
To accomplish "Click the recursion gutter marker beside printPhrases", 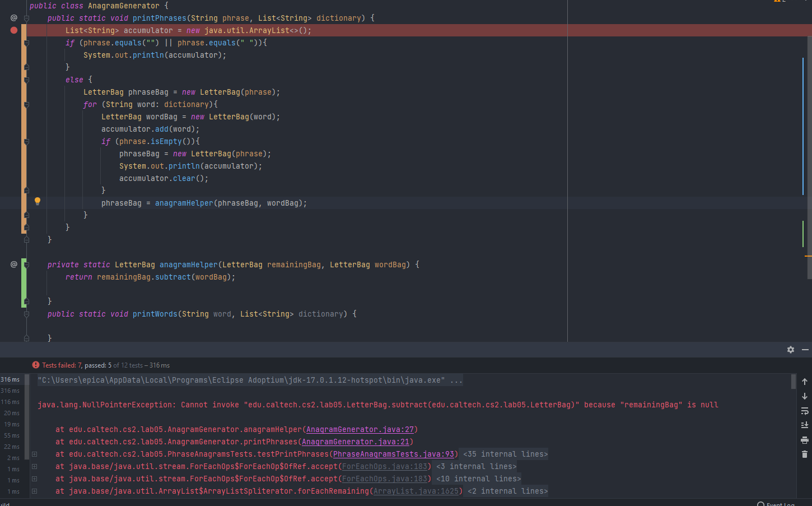I will pyautogui.click(x=14, y=18).
